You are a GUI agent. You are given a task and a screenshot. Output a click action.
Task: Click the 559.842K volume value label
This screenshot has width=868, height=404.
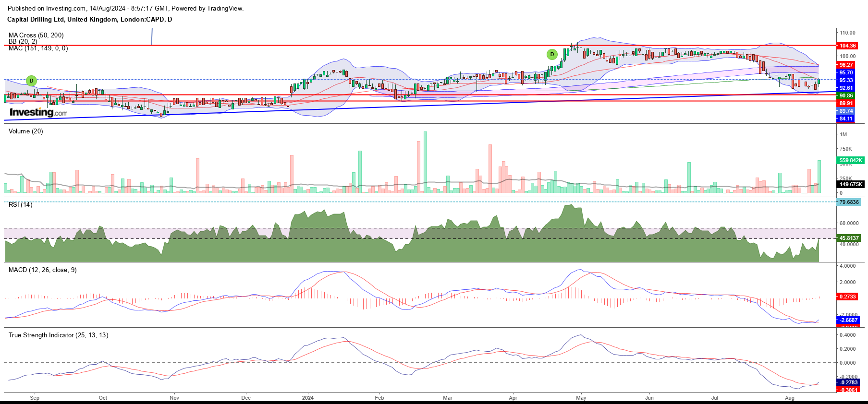[851, 160]
